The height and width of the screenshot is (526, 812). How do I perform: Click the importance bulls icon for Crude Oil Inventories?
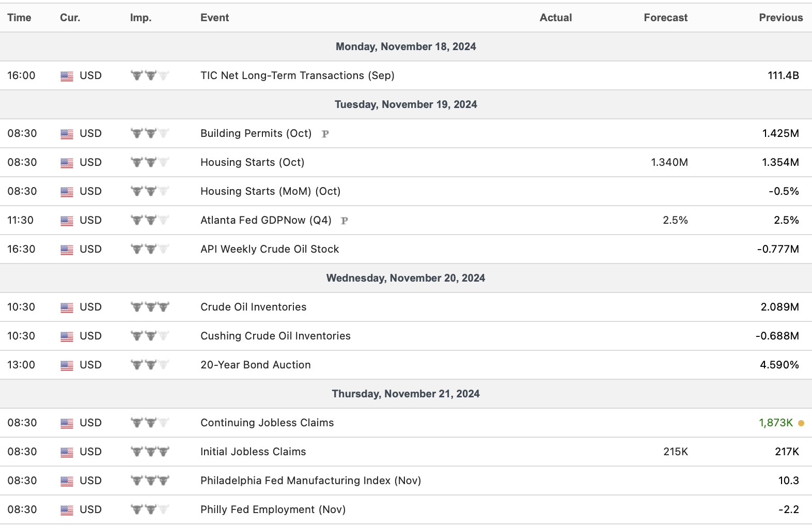(150, 307)
